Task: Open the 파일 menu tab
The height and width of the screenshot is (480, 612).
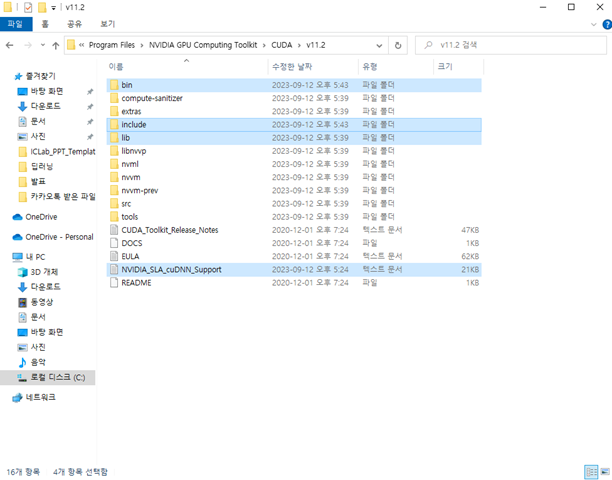Action: 16,24
